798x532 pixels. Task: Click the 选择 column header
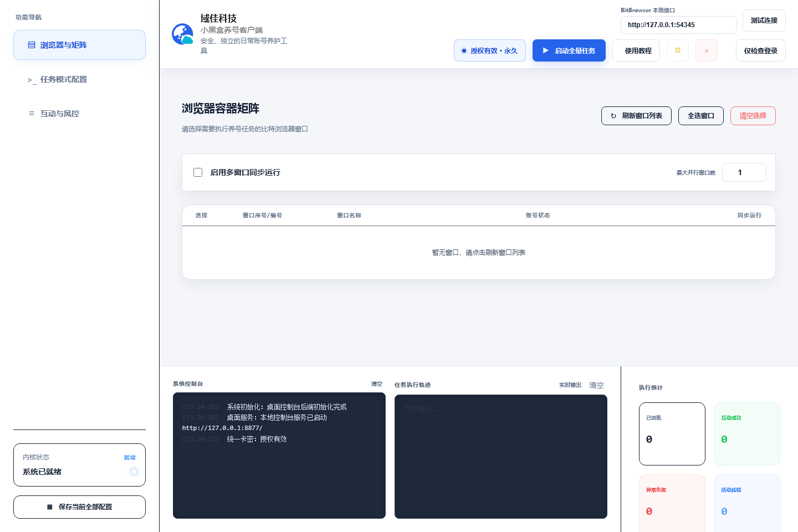pyautogui.click(x=201, y=216)
